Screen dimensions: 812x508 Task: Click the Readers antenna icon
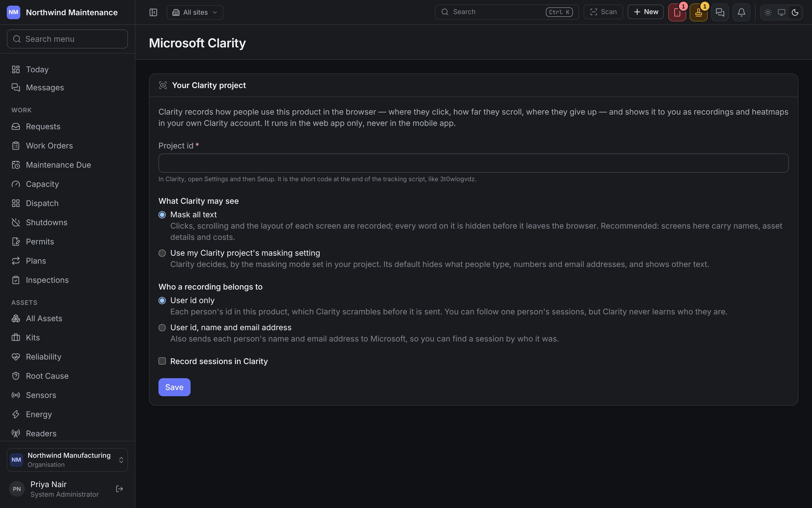16,433
